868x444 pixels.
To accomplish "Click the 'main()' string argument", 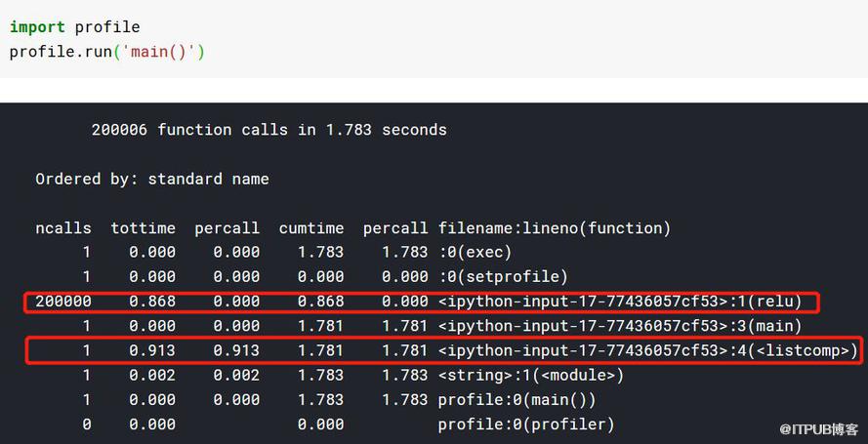I will click(158, 52).
